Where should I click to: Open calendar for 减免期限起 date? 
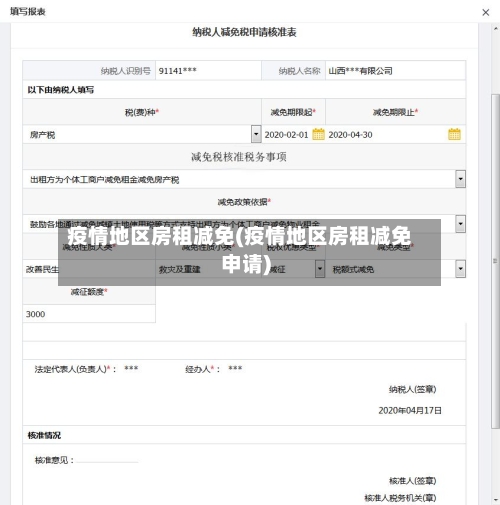pyautogui.click(x=318, y=134)
